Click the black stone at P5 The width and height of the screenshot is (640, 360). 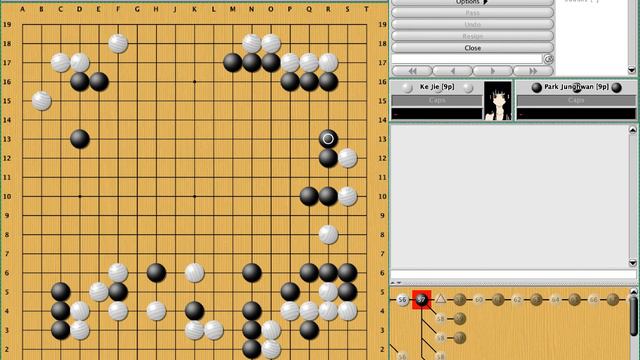(x=290, y=292)
